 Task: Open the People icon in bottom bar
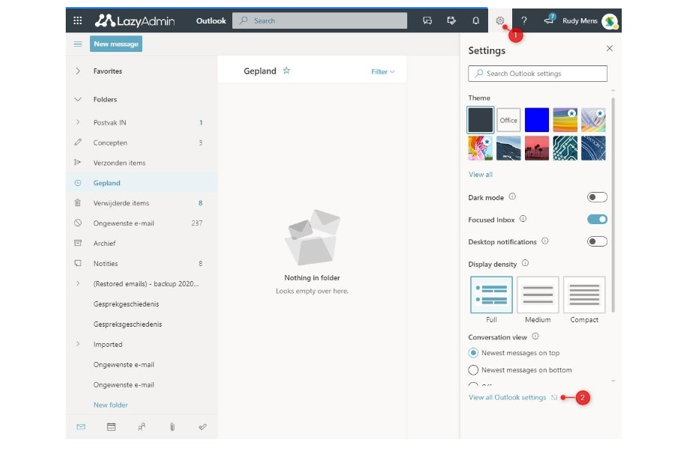[141, 427]
